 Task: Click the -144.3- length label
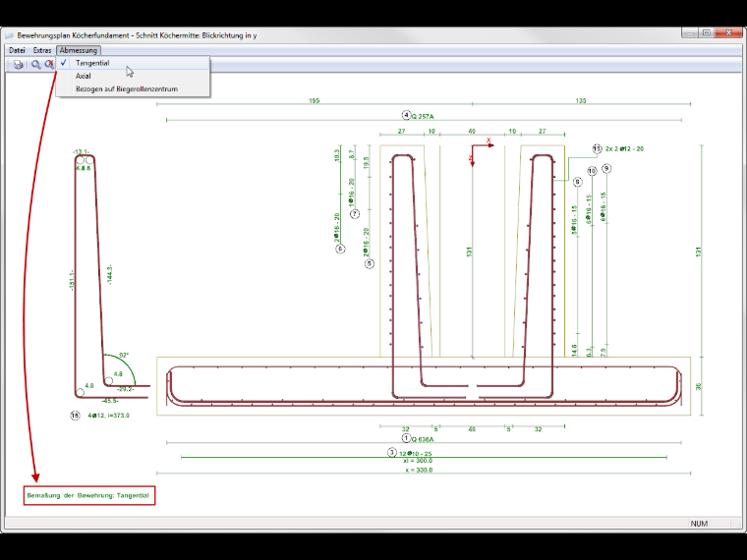[109, 275]
